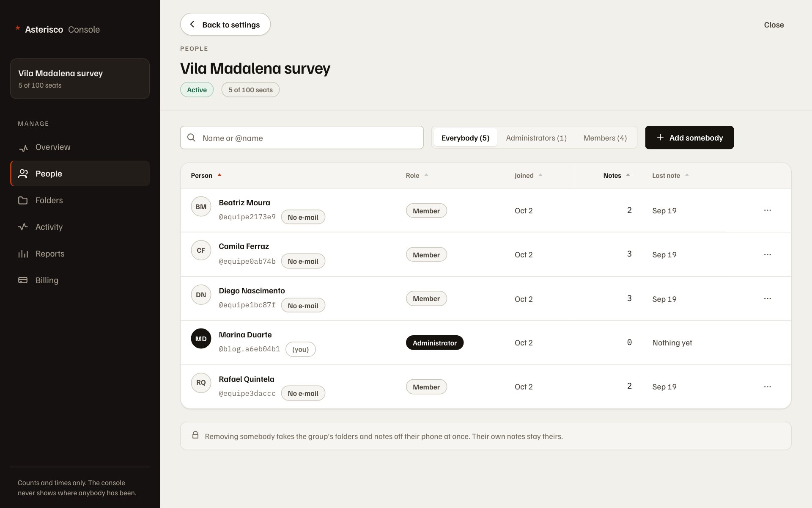Open the Vila Madalena survey group card

pyautogui.click(x=80, y=79)
